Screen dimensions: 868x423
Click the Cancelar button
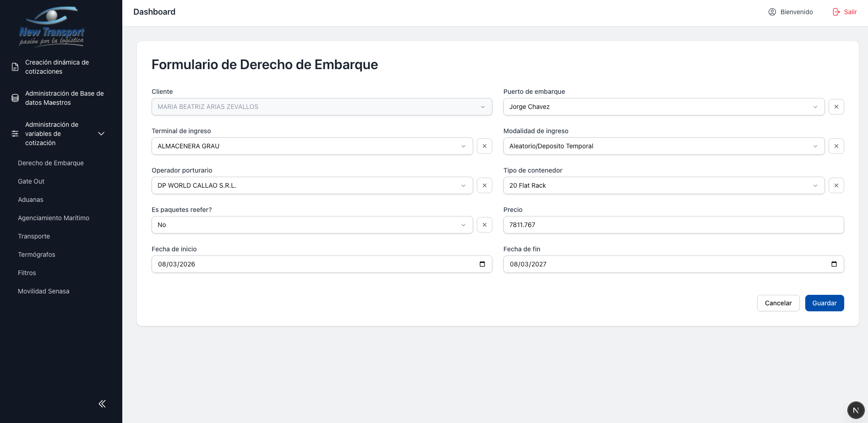tap(778, 303)
